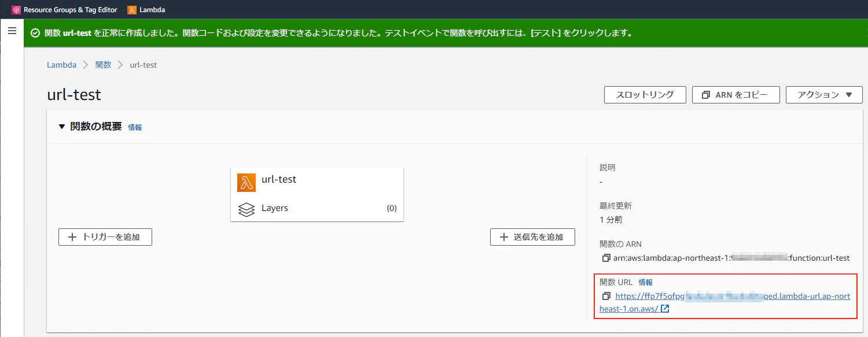The width and height of the screenshot is (868, 337).
Task: Click the external link icon after function URL
Action: coord(665,309)
